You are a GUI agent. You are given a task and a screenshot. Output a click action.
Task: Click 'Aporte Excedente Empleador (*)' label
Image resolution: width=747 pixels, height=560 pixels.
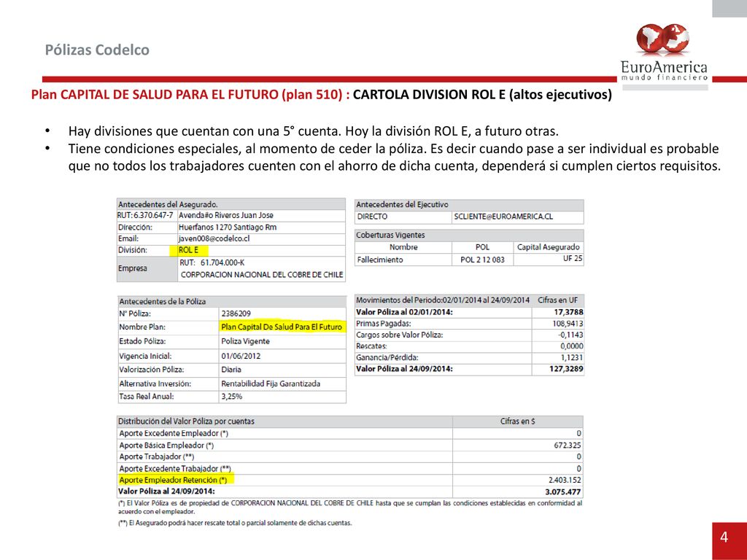tap(174, 433)
